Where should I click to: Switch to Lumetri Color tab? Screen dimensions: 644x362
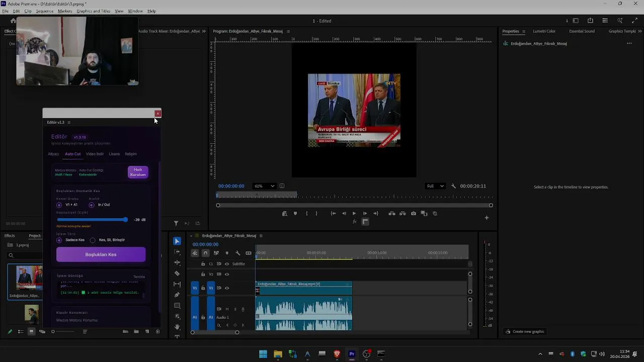544,31
